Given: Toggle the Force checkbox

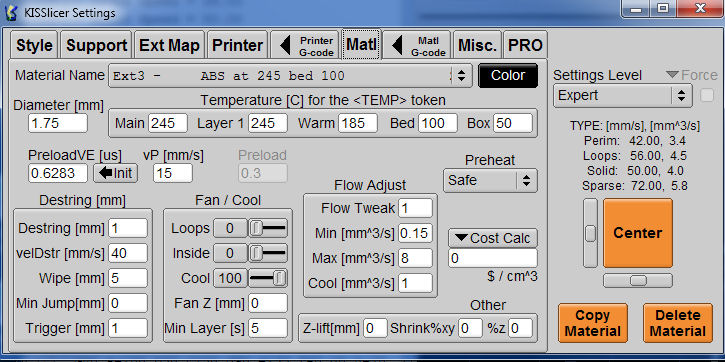Looking at the screenshot, I should click(707, 96).
